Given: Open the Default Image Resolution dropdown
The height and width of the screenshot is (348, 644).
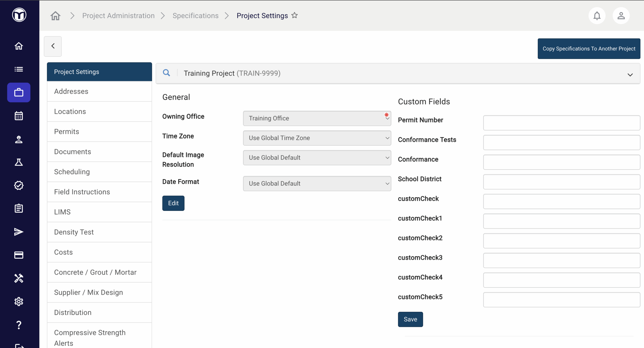Looking at the screenshot, I should (x=317, y=158).
